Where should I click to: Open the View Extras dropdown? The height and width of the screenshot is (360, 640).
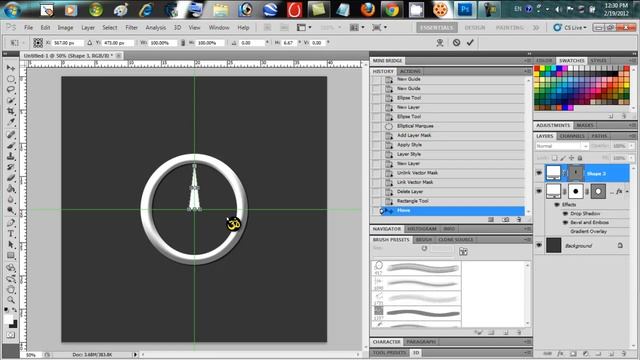point(304,27)
